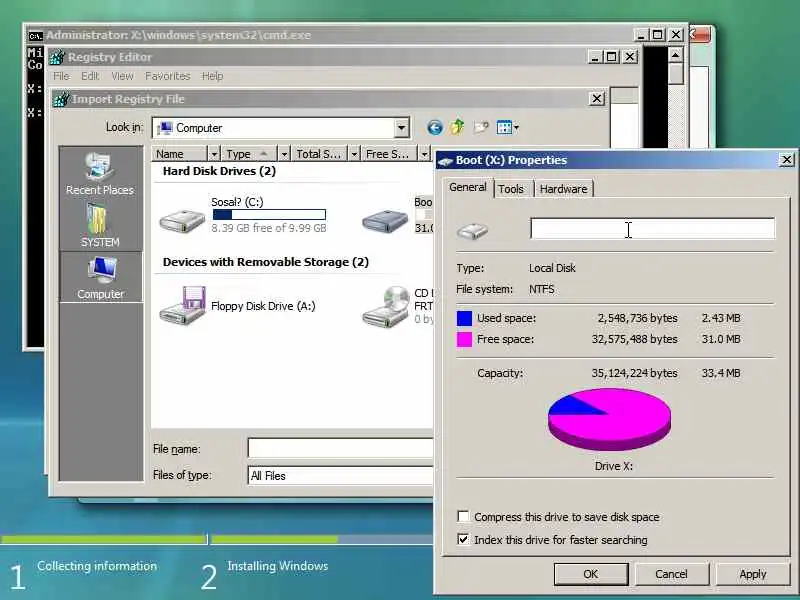Image resolution: width=800 pixels, height=600 pixels.
Task: Click the magenta Free space color swatch
Action: coord(464,339)
